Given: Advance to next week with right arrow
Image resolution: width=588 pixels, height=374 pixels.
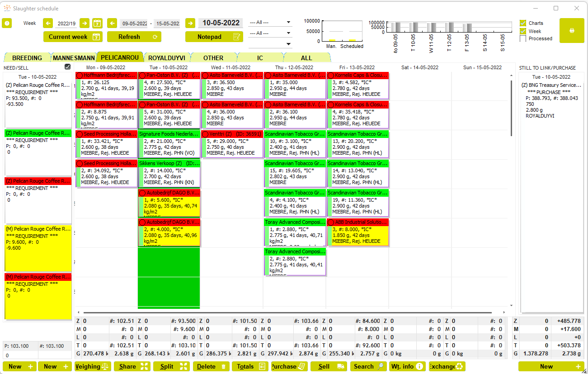Looking at the screenshot, I should coord(85,23).
